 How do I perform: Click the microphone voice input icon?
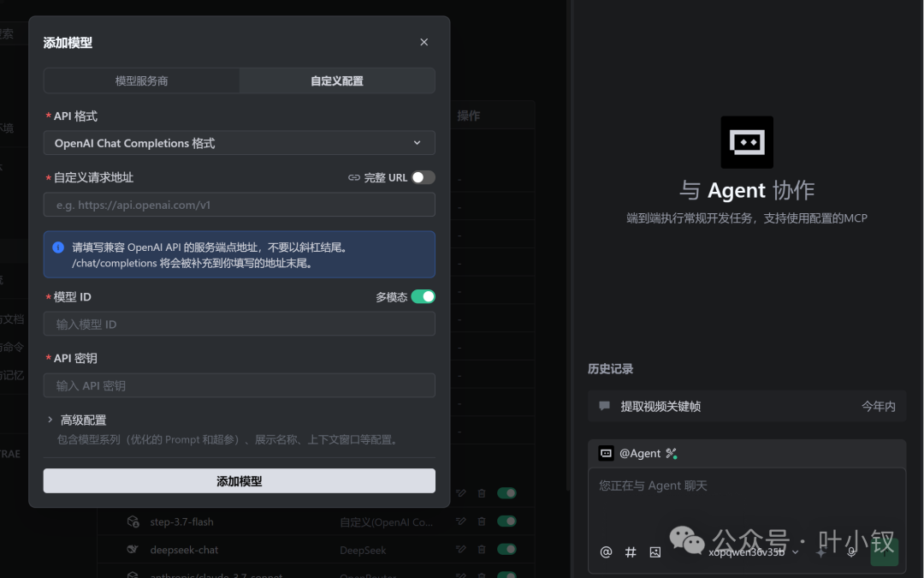coord(851,552)
